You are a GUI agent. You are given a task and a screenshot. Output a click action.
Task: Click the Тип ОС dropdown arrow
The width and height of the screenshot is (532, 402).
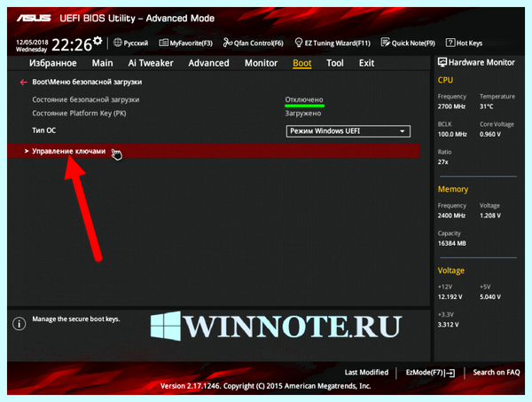[x=402, y=131]
